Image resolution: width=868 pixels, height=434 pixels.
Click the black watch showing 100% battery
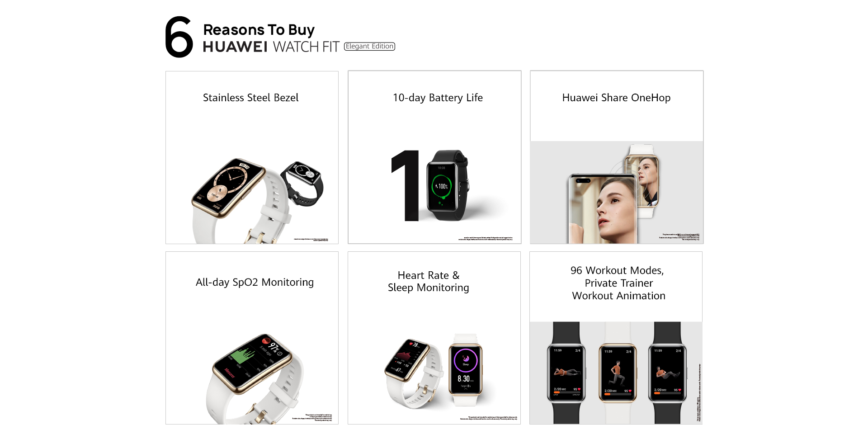click(447, 185)
